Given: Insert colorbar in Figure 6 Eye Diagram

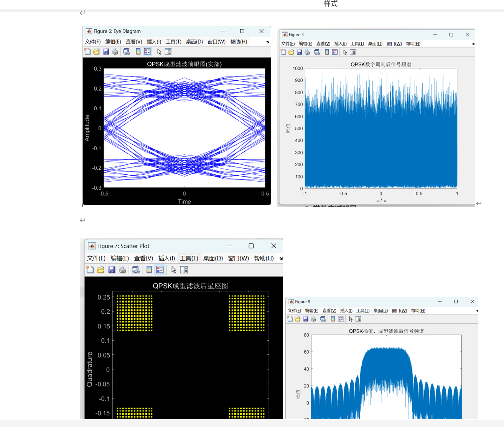Looking at the screenshot, I should pyautogui.click(x=138, y=51).
